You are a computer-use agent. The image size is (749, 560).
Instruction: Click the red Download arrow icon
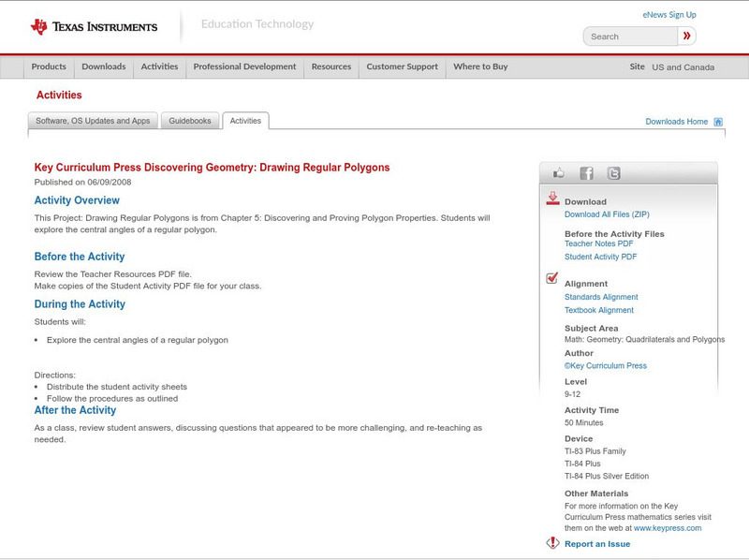551,198
